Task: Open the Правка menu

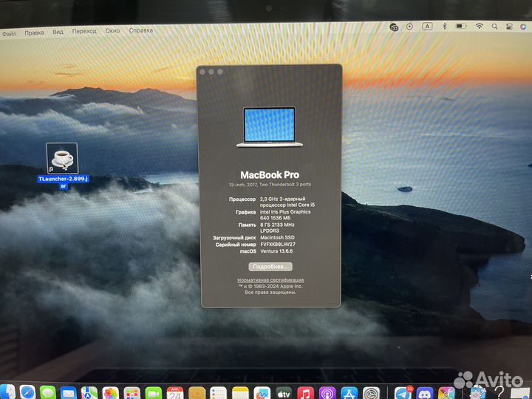Action: coord(34,33)
